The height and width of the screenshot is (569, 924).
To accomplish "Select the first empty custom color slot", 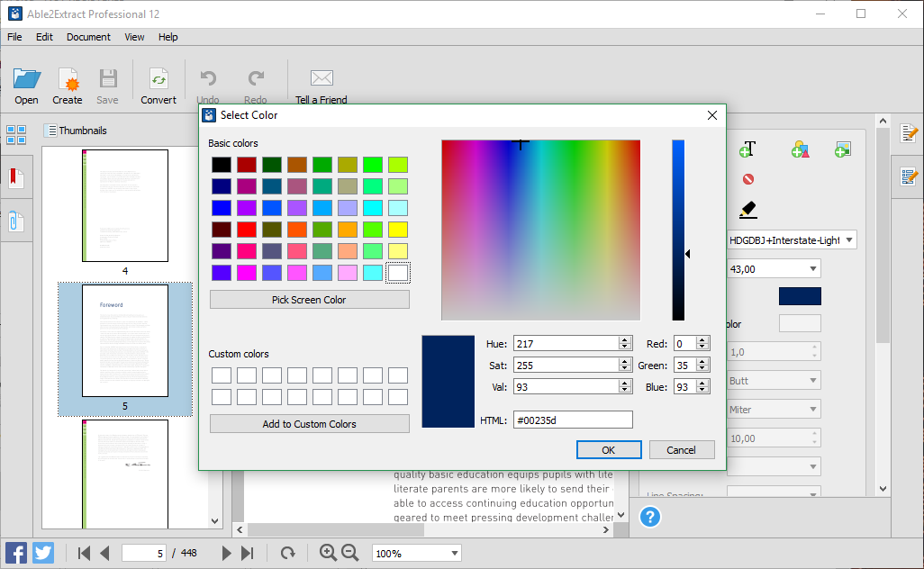I will 222,375.
